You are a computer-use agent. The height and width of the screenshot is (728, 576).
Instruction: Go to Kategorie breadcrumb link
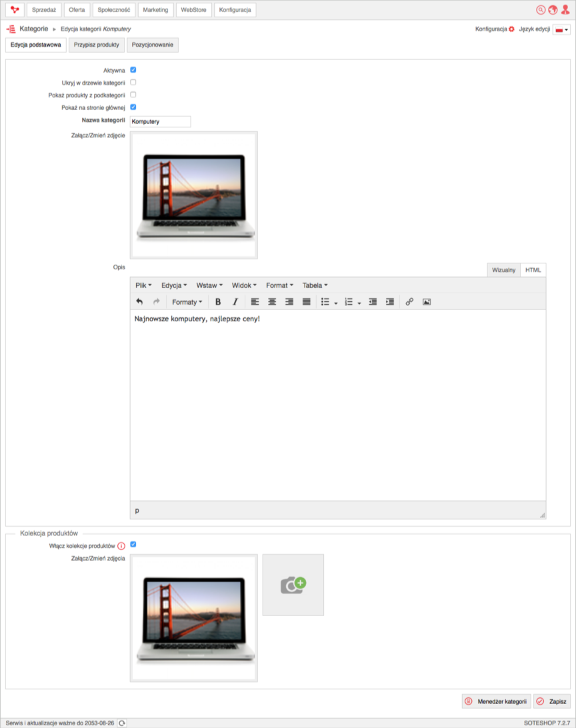(34, 29)
